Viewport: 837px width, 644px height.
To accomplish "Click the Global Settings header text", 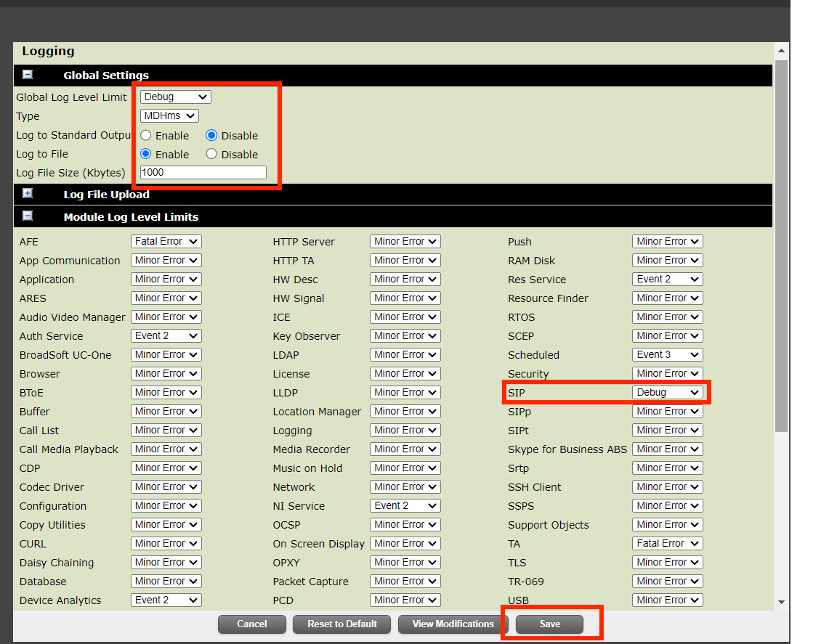I will point(106,76).
